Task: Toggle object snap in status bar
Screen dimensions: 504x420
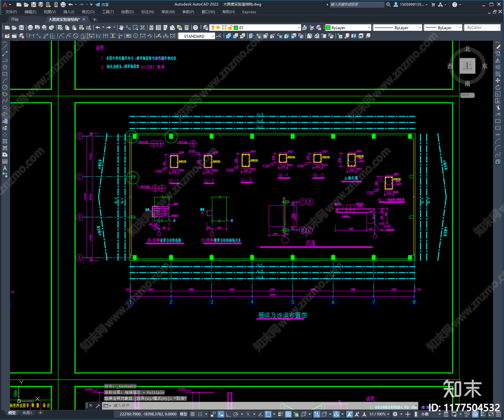Action: (x=268, y=414)
